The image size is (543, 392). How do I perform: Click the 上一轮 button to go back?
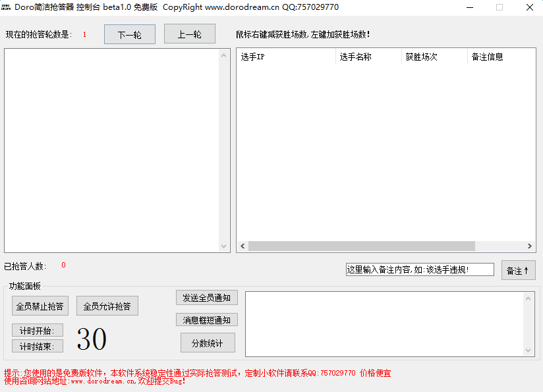(x=189, y=34)
